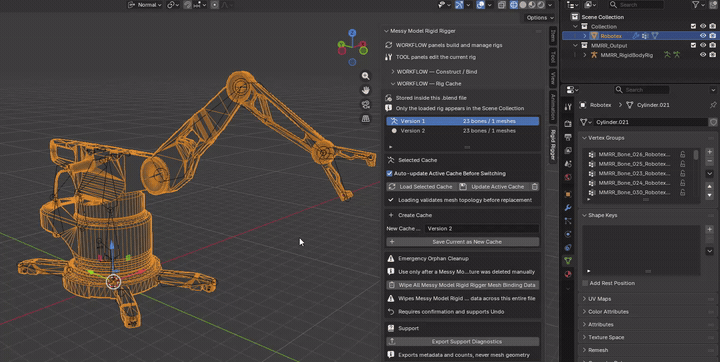Open the Tool properties tab icon
The image size is (720, 362).
click(568, 107)
